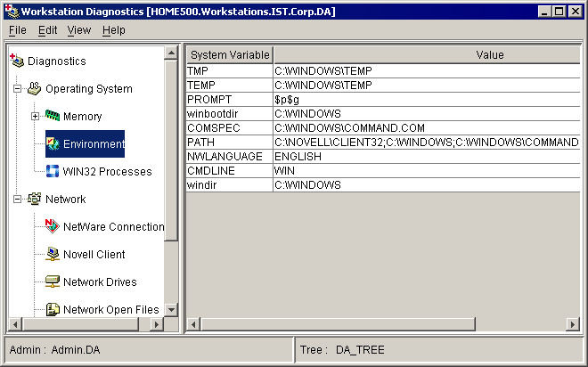588x367 pixels.
Task: Click the Network node icon
Action: point(35,199)
